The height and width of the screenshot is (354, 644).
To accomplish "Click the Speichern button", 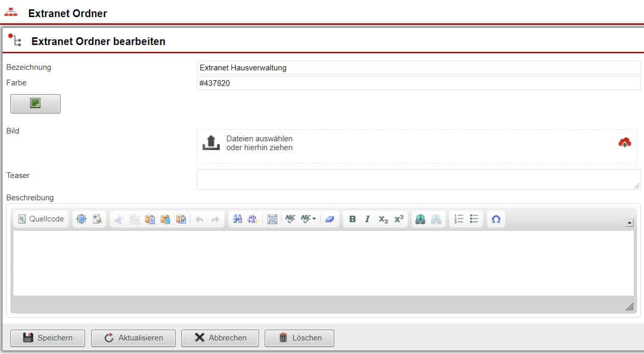I will 48,338.
